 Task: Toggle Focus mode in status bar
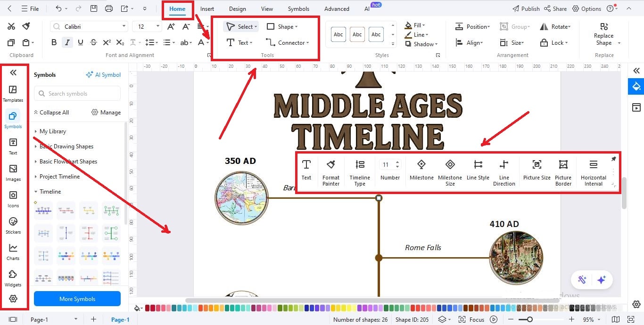click(x=472, y=319)
